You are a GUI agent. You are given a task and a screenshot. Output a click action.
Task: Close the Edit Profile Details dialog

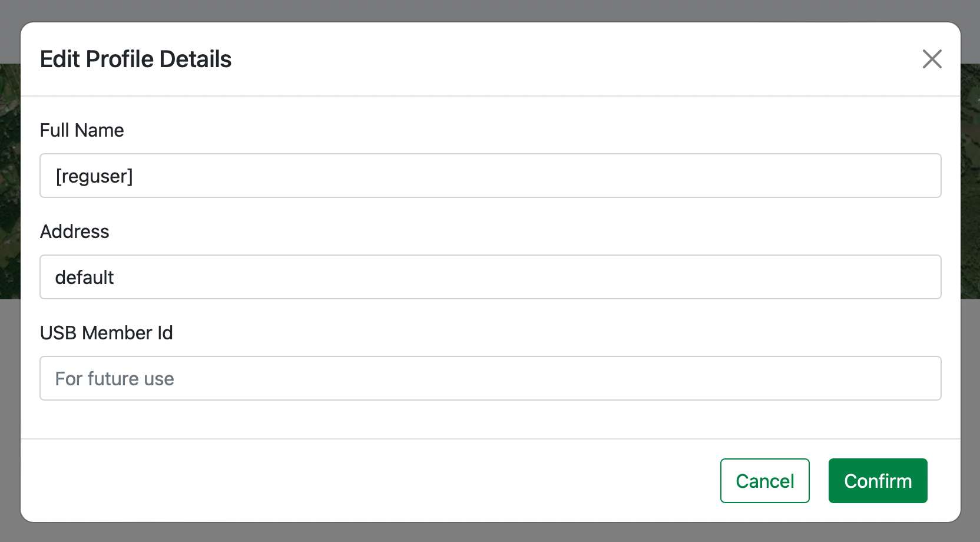[x=932, y=59]
